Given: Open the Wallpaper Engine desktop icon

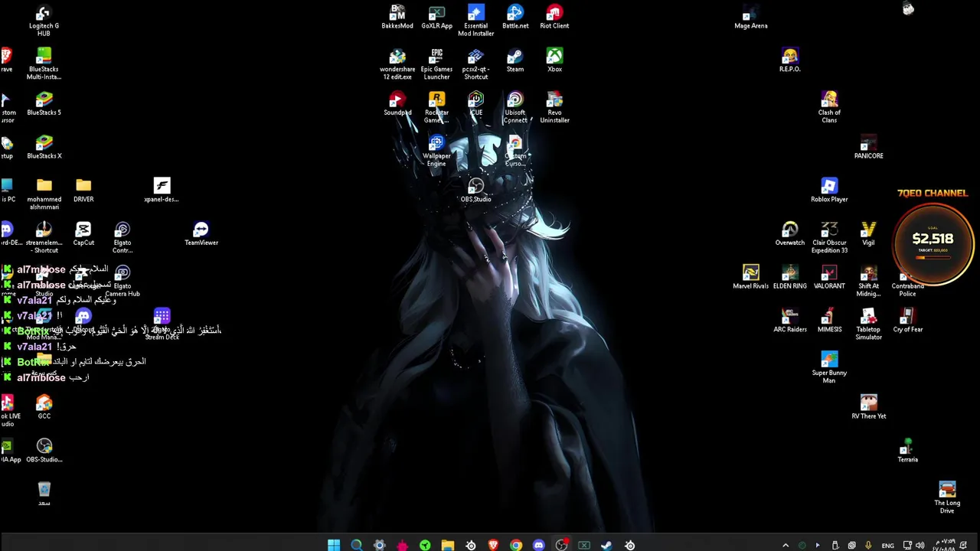Looking at the screenshot, I should pos(436,151).
